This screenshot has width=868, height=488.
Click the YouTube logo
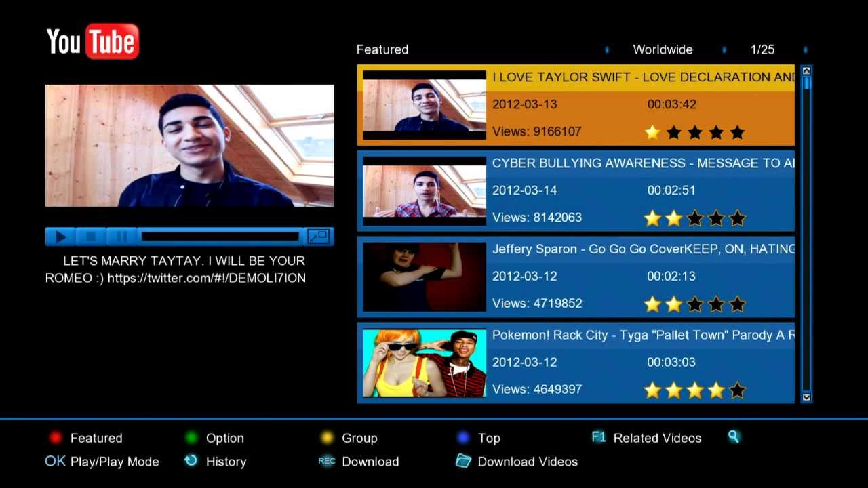93,41
